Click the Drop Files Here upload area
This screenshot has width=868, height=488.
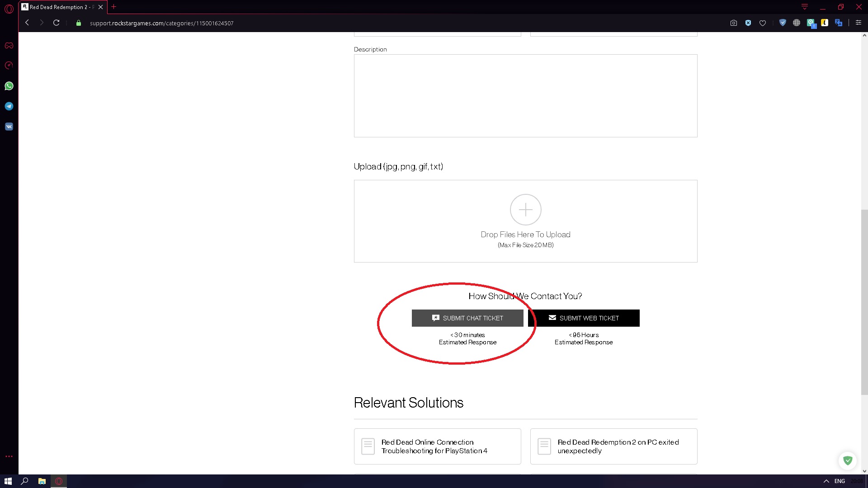click(x=525, y=221)
